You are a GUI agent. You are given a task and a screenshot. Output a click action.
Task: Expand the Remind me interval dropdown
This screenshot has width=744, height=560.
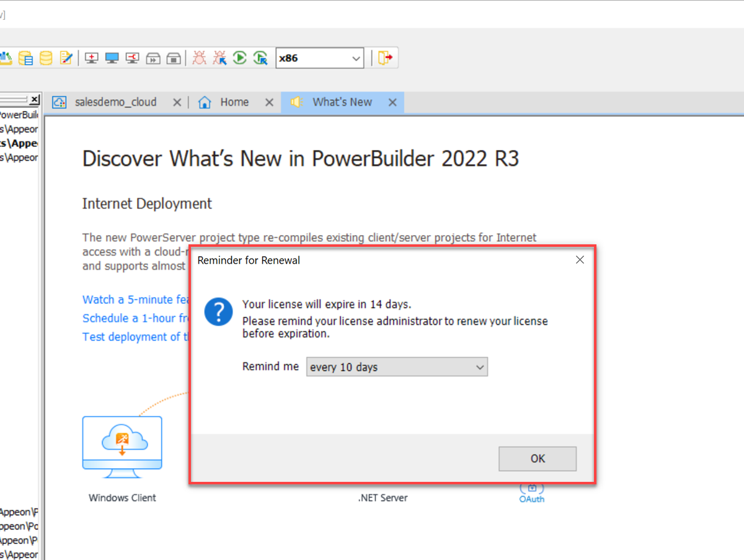pos(397,367)
